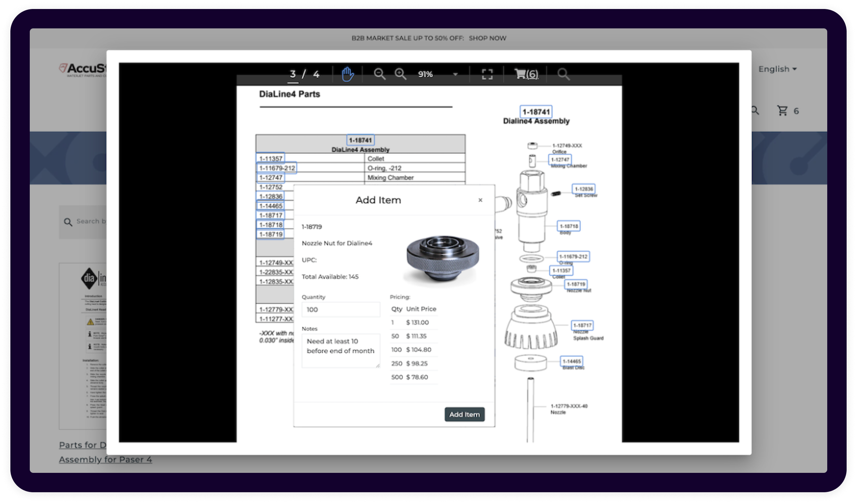Click the page number field showing 3
Screen dimensions: 857x504
(x=293, y=74)
